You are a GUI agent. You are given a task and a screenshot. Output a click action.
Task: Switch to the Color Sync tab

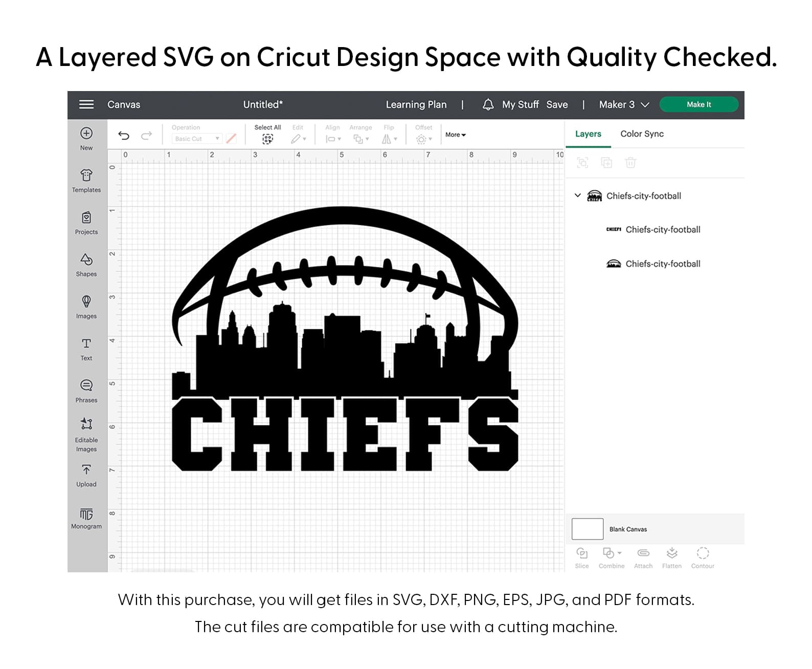tap(642, 134)
